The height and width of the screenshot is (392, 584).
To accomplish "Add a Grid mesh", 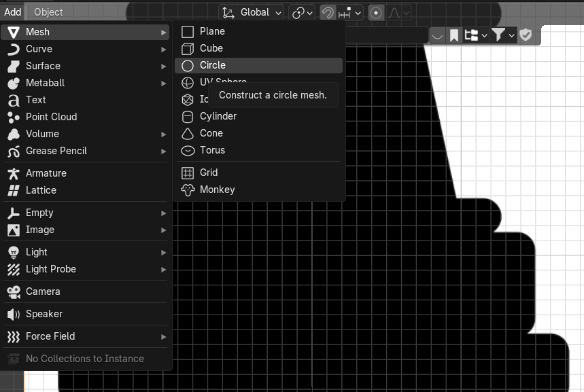I will 208,173.
